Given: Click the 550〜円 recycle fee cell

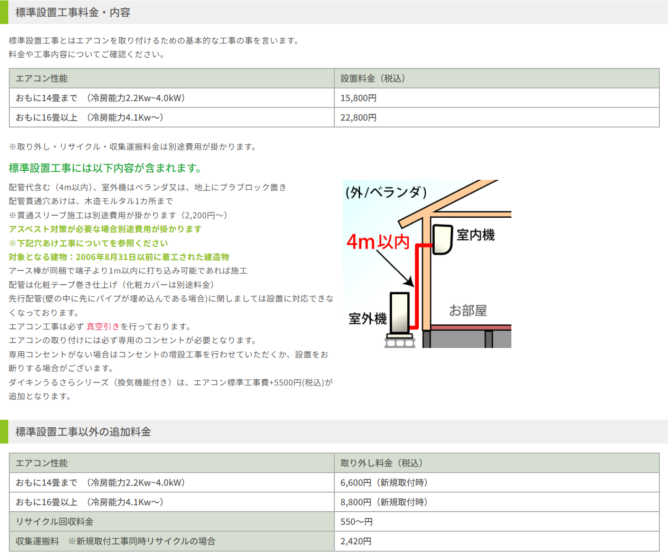Looking at the screenshot, I should coord(356,522).
